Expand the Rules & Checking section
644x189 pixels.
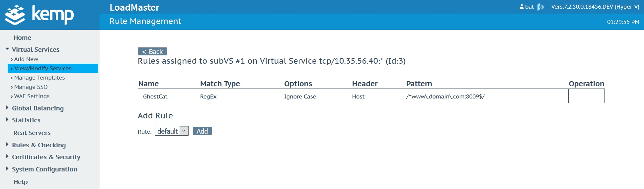pos(7,145)
